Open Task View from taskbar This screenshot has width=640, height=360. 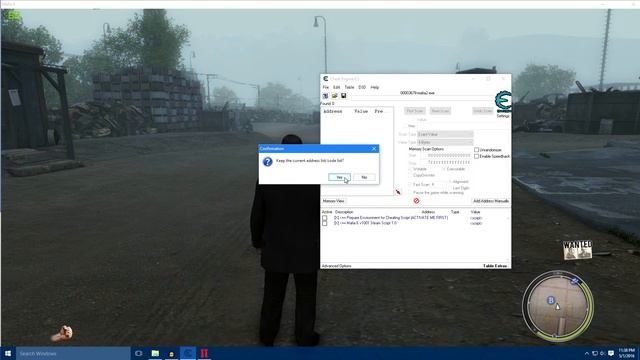tap(139, 353)
